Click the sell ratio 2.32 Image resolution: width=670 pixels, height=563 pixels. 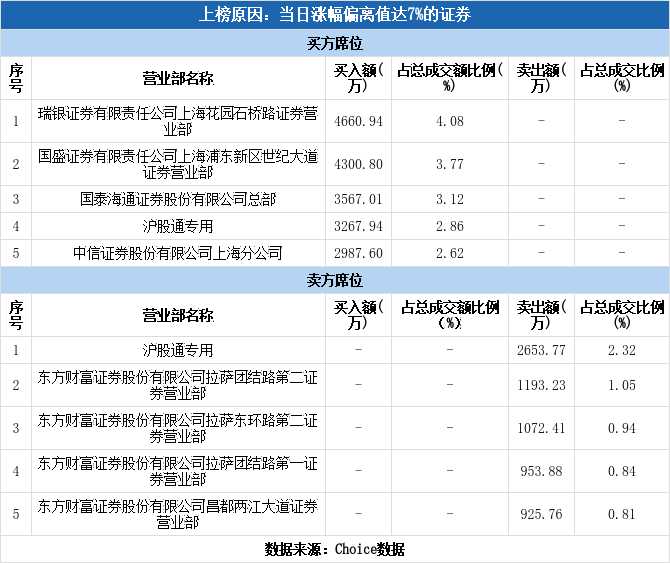click(x=622, y=350)
